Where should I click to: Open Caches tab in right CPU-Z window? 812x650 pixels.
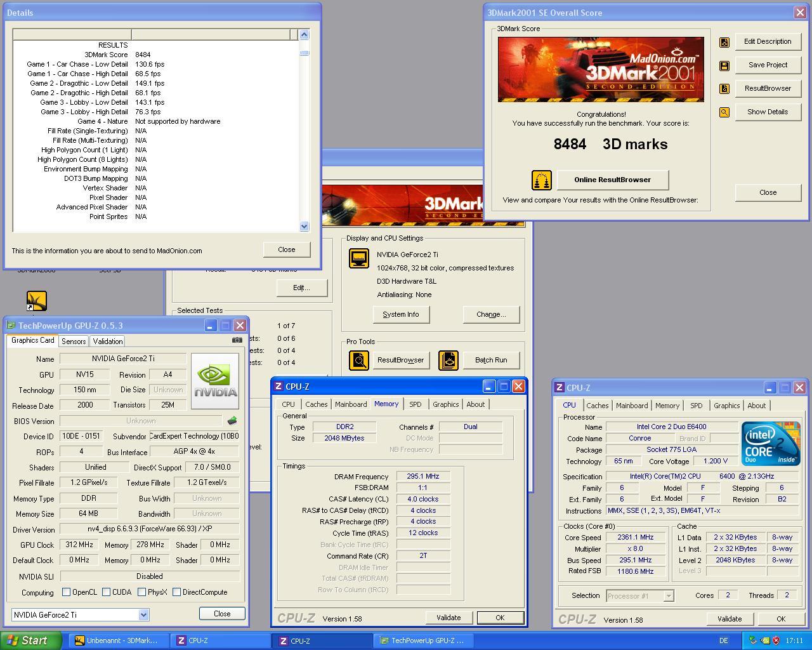(x=597, y=406)
